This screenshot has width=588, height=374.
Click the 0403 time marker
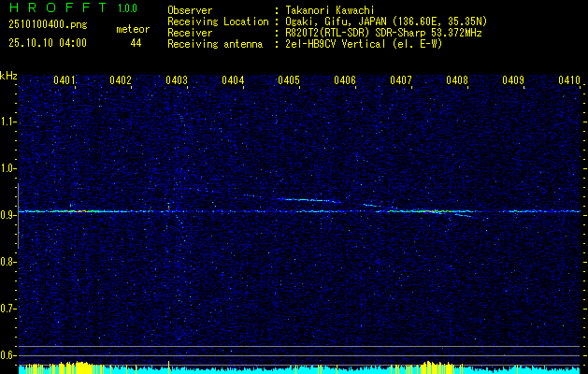177,79
